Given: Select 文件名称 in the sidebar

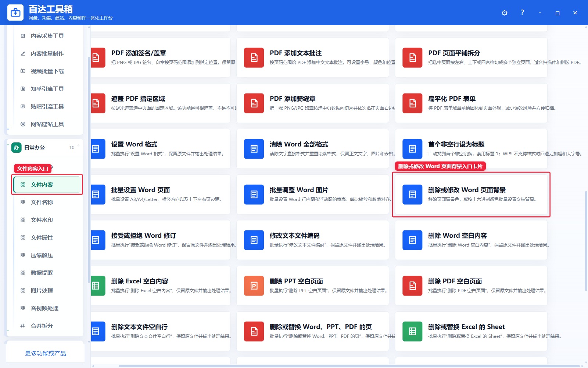Looking at the screenshot, I should [47, 202].
